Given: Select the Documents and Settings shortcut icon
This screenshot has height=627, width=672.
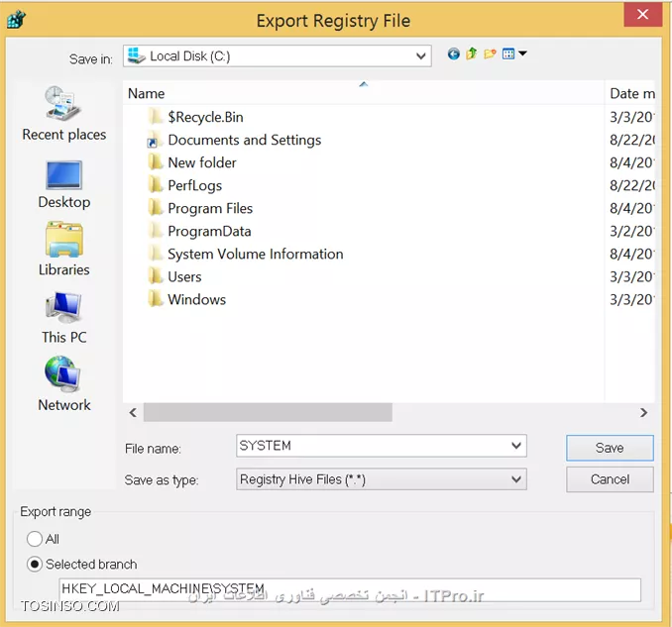Looking at the screenshot, I should point(156,140).
